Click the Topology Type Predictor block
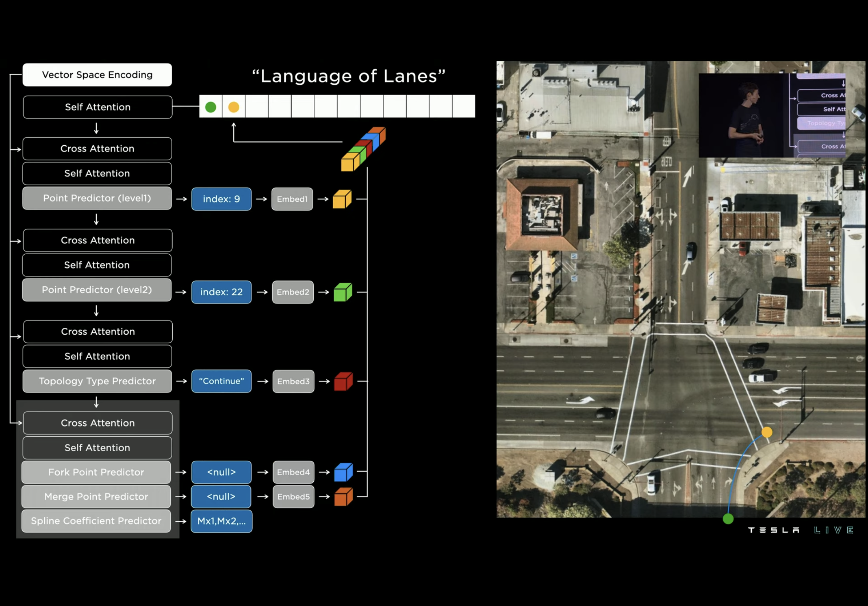868x606 pixels. tap(97, 381)
